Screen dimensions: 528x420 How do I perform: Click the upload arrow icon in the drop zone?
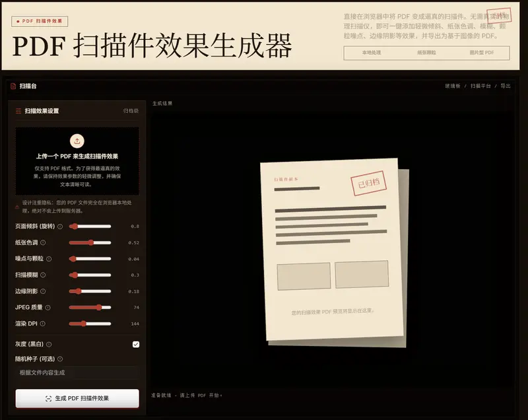(x=77, y=141)
